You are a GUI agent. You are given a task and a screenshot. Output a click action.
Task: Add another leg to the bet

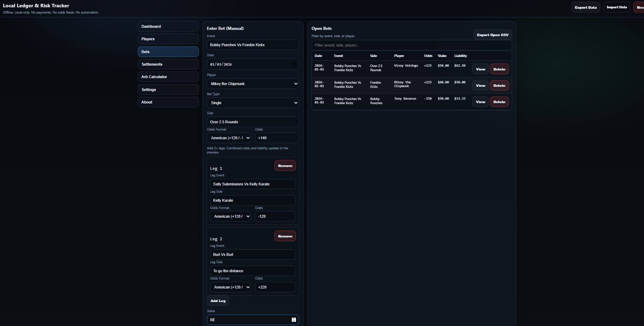pos(218,301)
